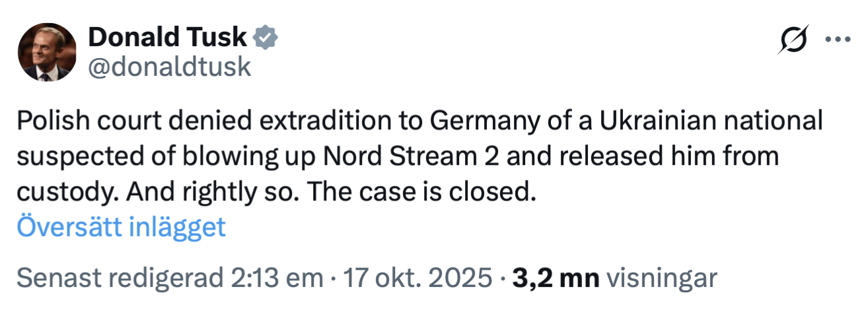Click the visningar label
Image resolution: width=868 pixels, height=314 pixels.
pyautogui.click(x=661, y=278)
